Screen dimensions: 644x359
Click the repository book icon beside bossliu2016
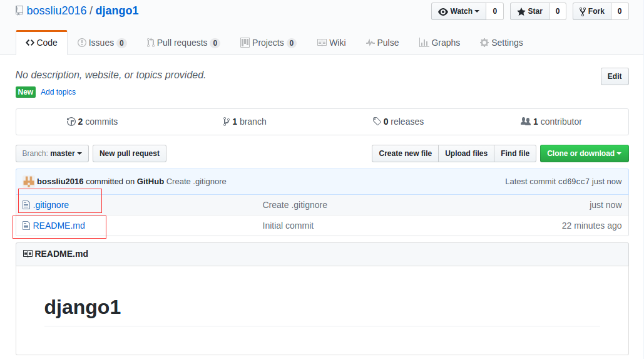click(x=19, y=11)
